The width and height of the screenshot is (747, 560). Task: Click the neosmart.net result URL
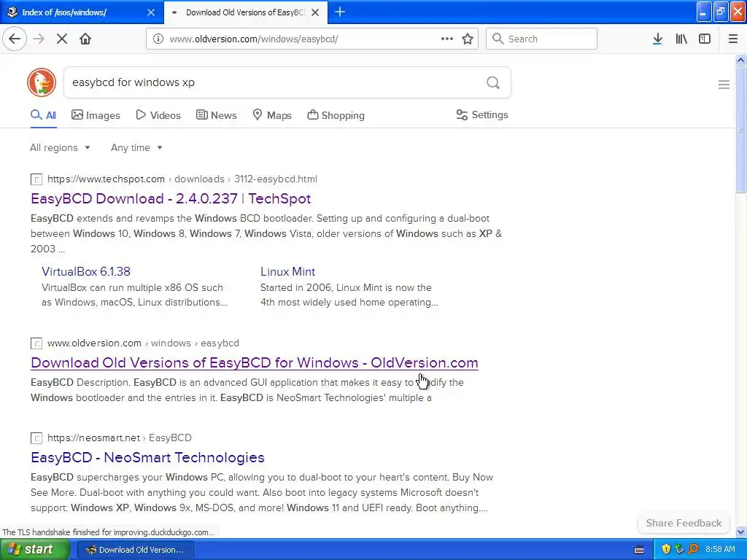pyautogui.click(x=119, y=437)
